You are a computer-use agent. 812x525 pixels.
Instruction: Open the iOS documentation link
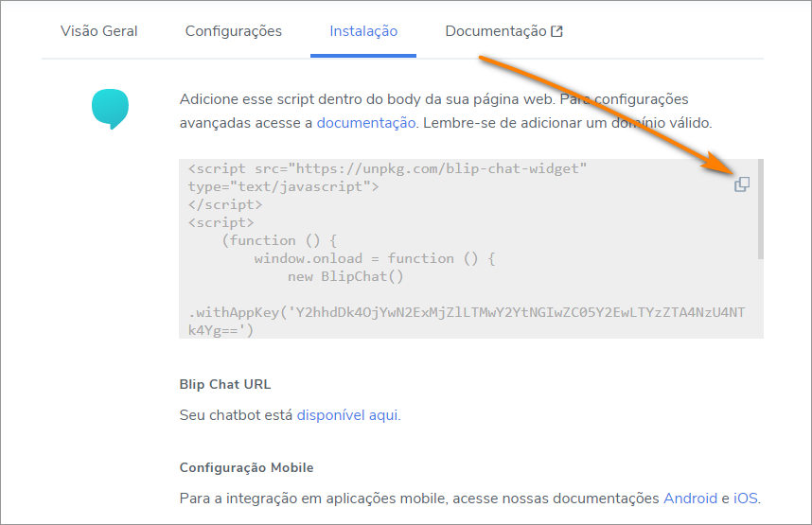pyautogui.click(x=745, y=499)
